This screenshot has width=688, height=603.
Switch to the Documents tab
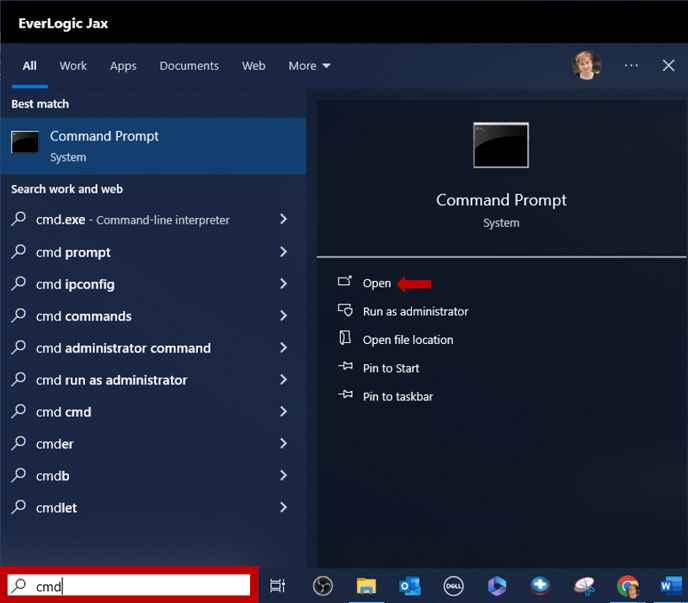point(189,66)
